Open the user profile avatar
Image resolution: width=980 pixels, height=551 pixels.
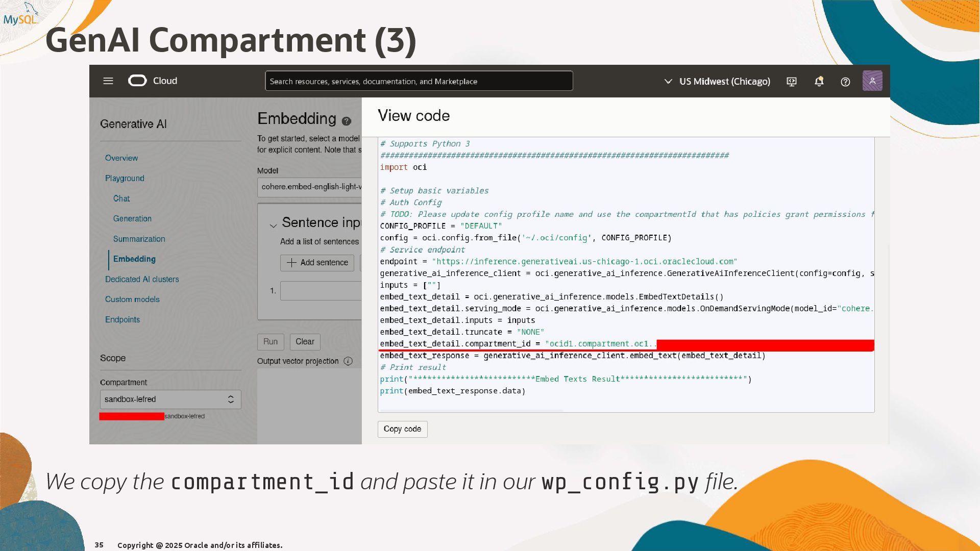pos(872,81)
